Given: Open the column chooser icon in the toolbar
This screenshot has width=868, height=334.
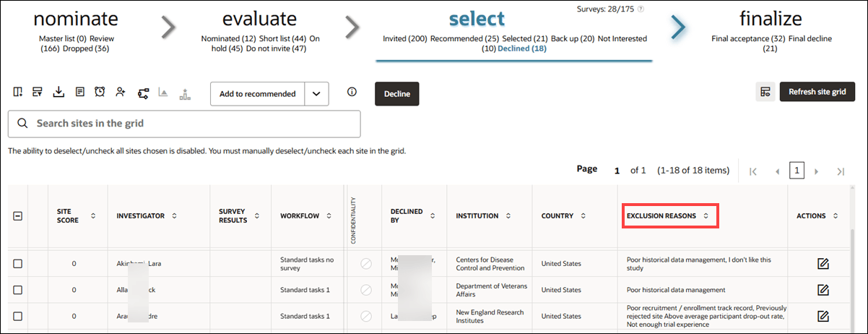Looking at the screenshot, I should (17, 92).
